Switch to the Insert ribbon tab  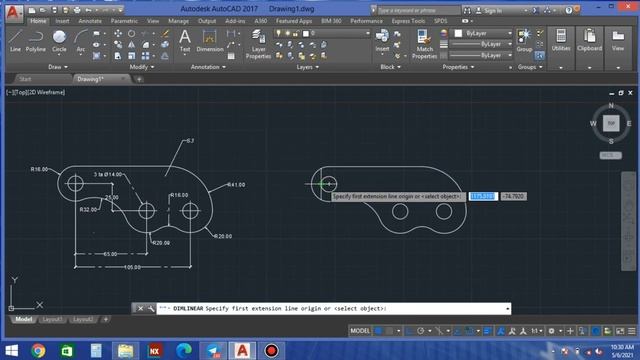pyautogui.click(x=62, y=21)
